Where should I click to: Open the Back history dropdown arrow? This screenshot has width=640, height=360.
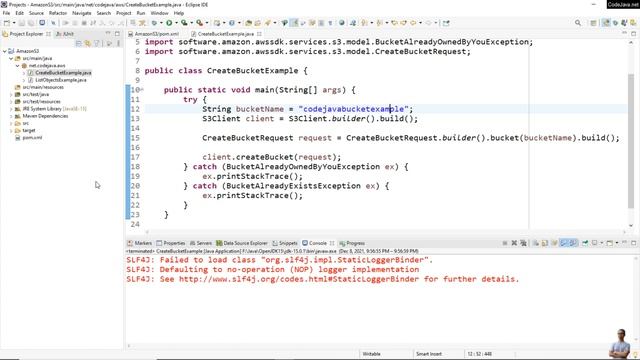(420, 23)
